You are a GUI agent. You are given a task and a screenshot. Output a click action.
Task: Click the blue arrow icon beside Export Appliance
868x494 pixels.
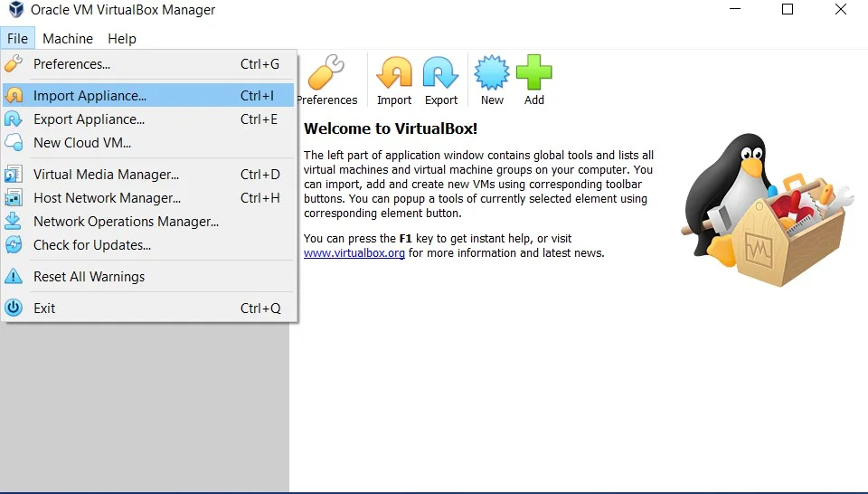pyautogui.click(x=14, y=119)
